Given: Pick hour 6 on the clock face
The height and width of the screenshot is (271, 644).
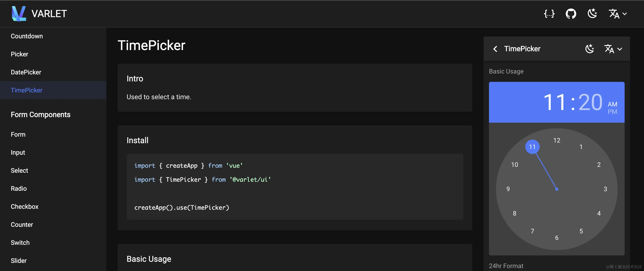Looking at the screenshot, I should tap(557, 238).
